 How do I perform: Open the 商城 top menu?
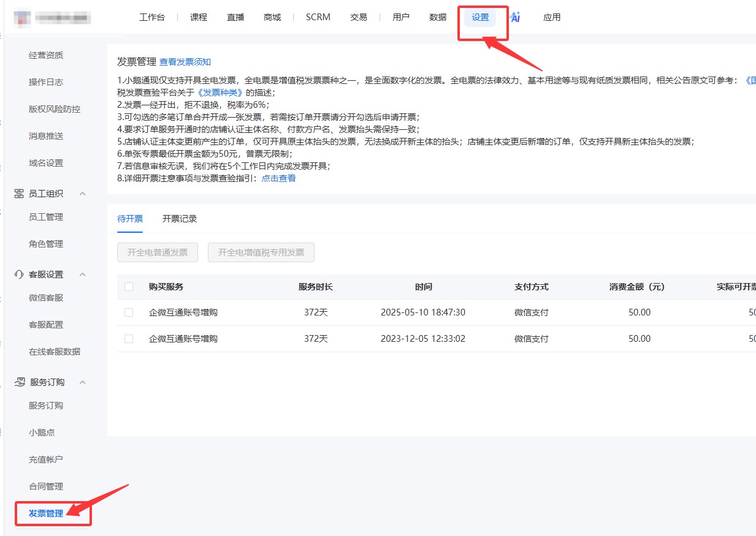tap(272, 17)
